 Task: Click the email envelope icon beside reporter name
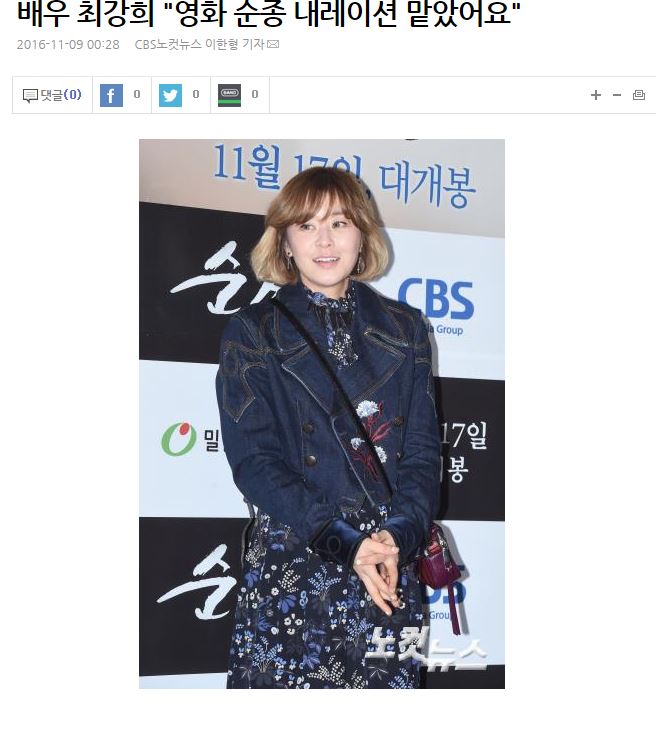[273, 44]
